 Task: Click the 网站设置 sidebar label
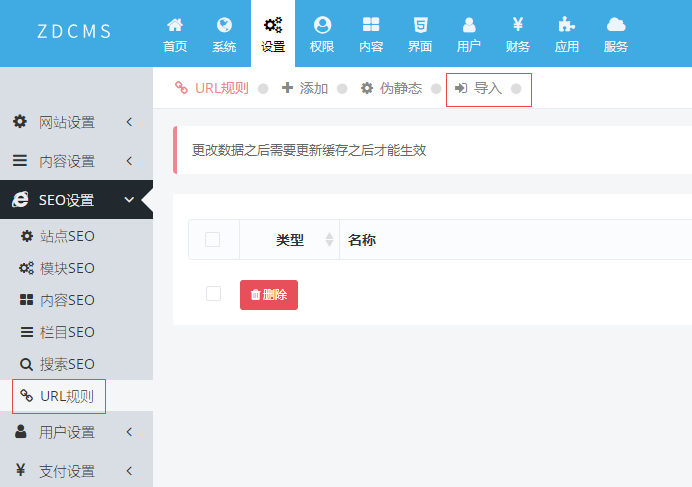tap(67, 122)
